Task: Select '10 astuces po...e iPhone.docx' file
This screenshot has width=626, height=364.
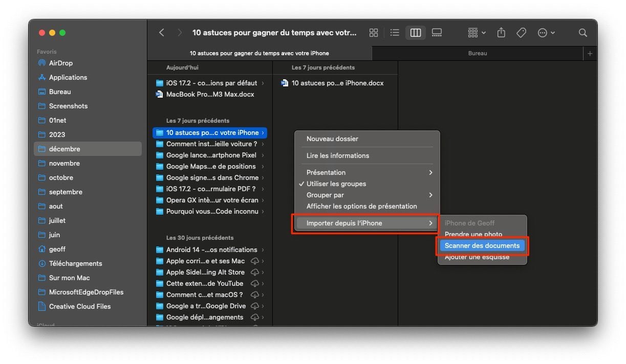Action: (335, 83)
